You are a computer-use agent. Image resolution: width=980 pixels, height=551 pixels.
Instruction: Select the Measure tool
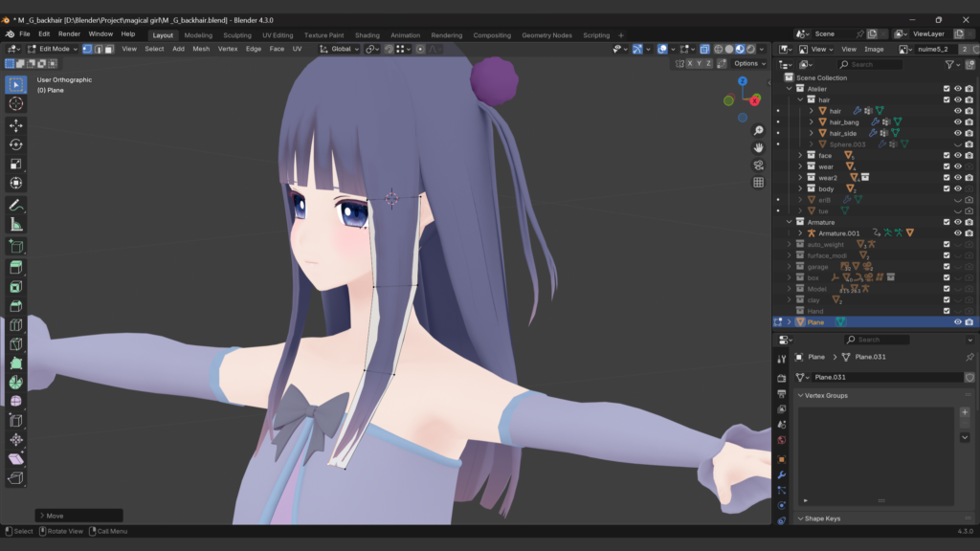16,225
